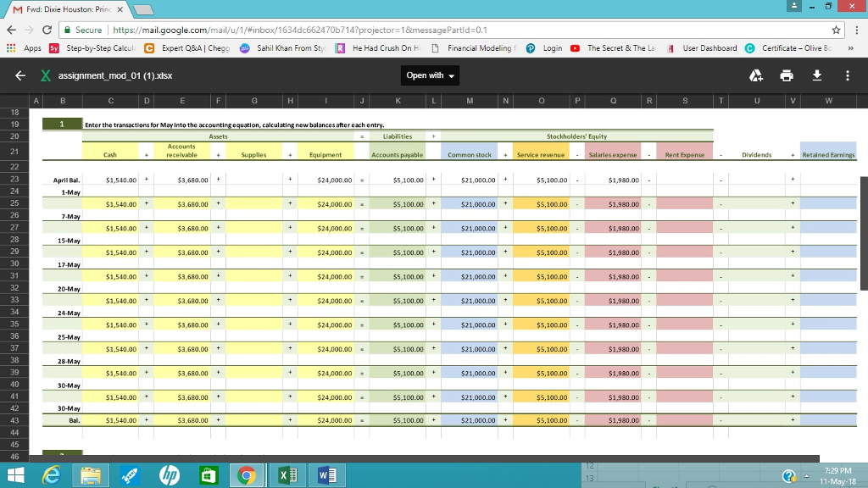This screenshot has width=868, height=488.
Task: Click the Supplies header cell
Action: pyautogui.click(x=254, y=151)
